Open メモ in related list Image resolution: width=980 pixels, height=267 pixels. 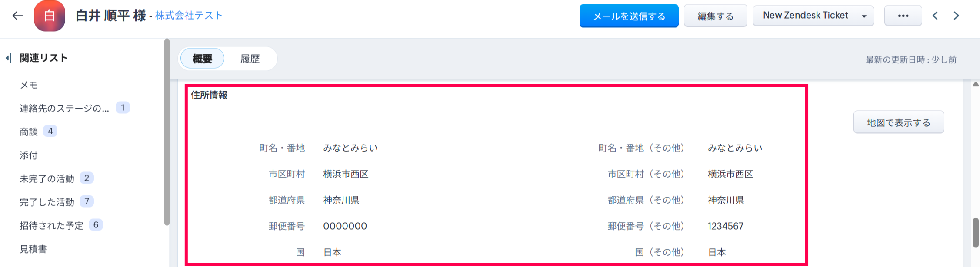29,85
